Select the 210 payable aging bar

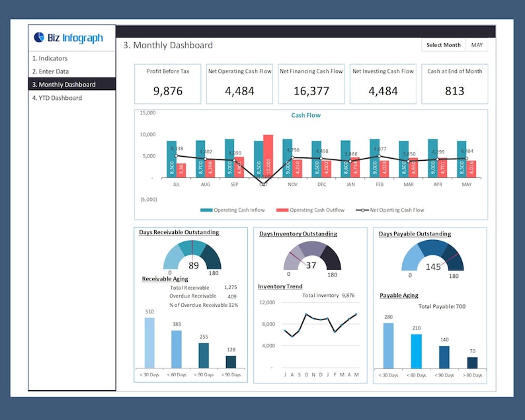click(x=416, y=351)
